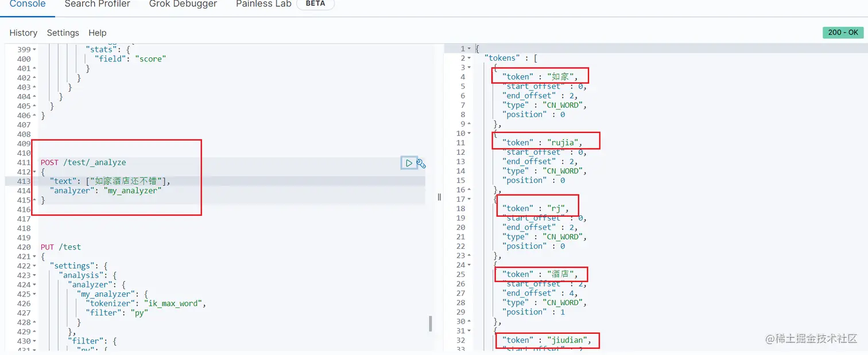Collapse the response fold at line 1
This screenshot has width=868, height=355.
click(x=469, y=49)
